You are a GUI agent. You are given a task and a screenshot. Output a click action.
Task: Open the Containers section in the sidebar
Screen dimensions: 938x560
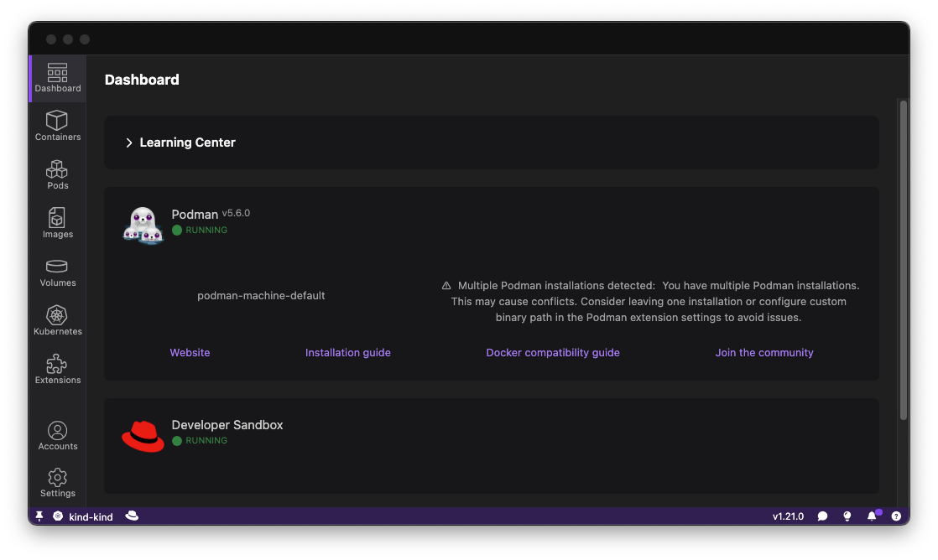(57, 126)
